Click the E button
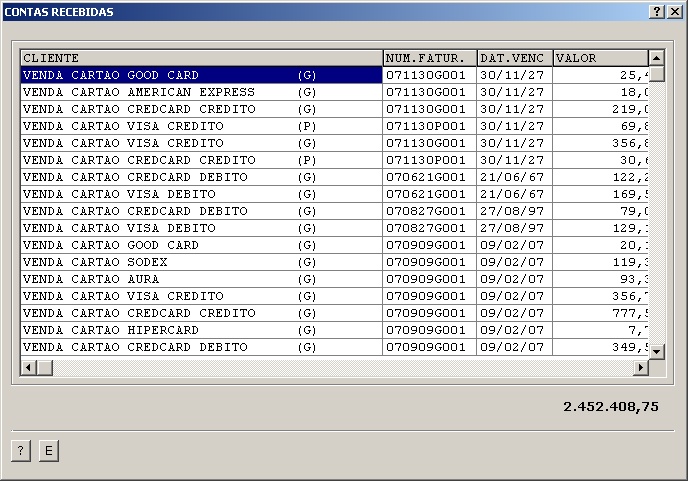 [49, 450]
